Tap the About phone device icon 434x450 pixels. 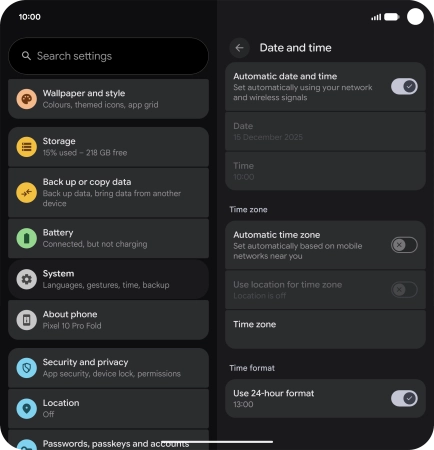(x=27, y=320)
